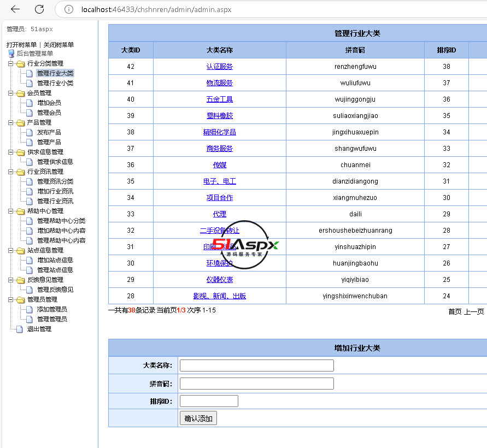Click the page icon beside 发布产品
This screenshot has height=448, width=487.
pos(30,132)
